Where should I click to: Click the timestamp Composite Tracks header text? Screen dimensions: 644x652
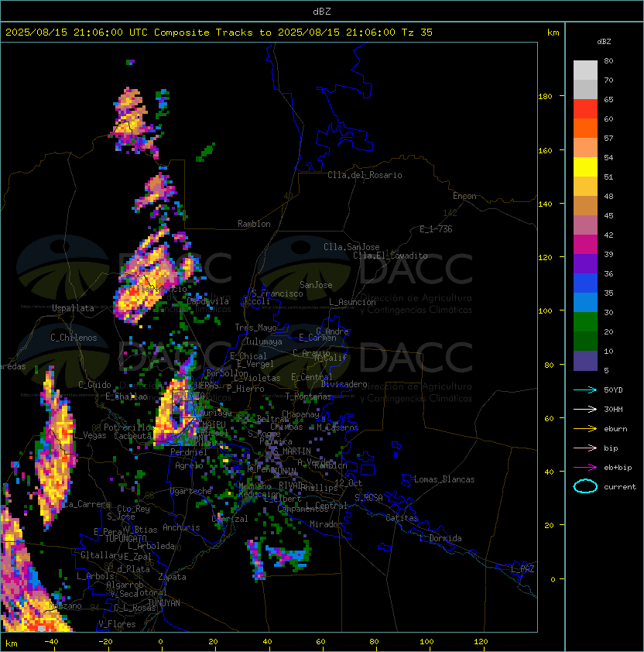pos(219,33)
